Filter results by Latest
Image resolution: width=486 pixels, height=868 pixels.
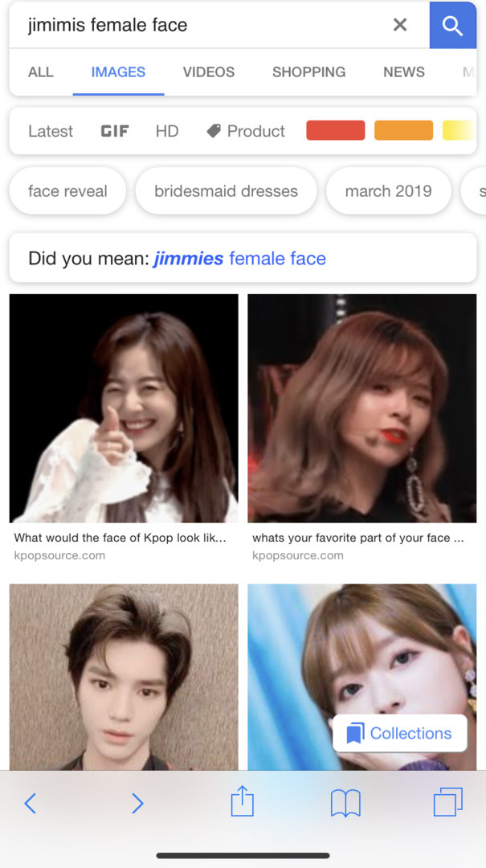51,131
